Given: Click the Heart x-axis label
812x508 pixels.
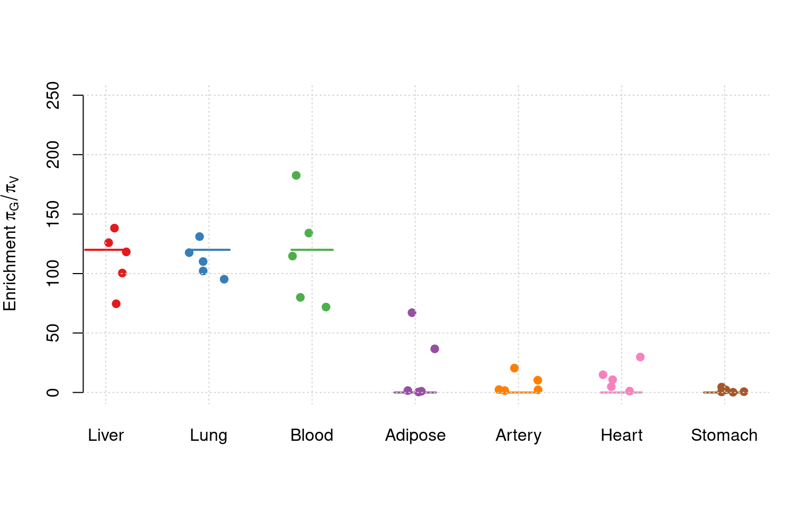Looking at the screenshot, I should click(622, 436).
